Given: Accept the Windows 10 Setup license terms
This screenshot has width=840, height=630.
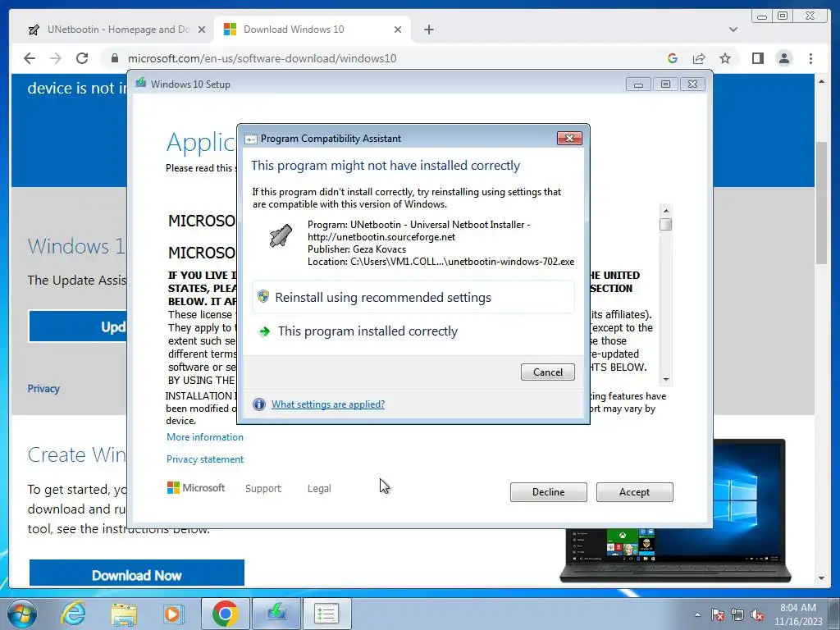Looking at the screenshot, I should click(634, 492).
